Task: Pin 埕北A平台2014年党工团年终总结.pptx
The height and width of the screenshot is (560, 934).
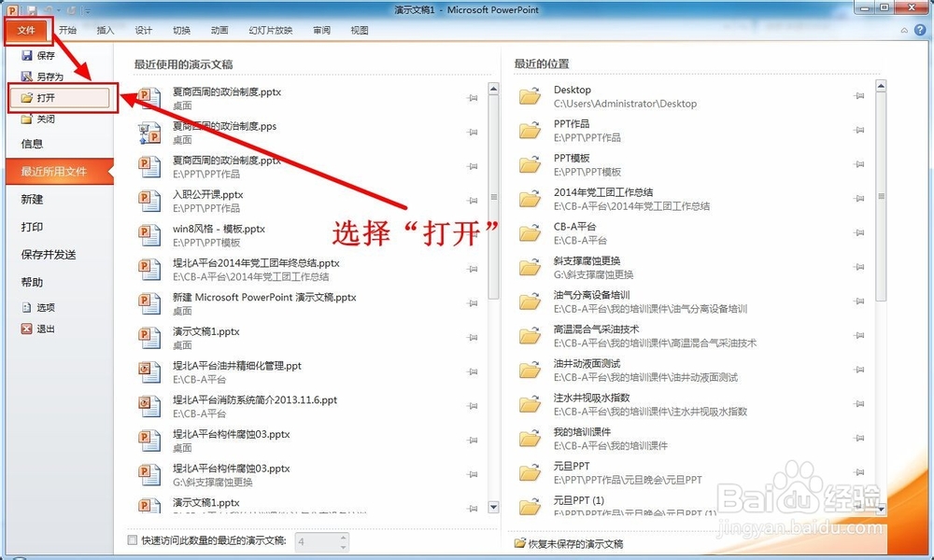Action: tap(473, 269)
